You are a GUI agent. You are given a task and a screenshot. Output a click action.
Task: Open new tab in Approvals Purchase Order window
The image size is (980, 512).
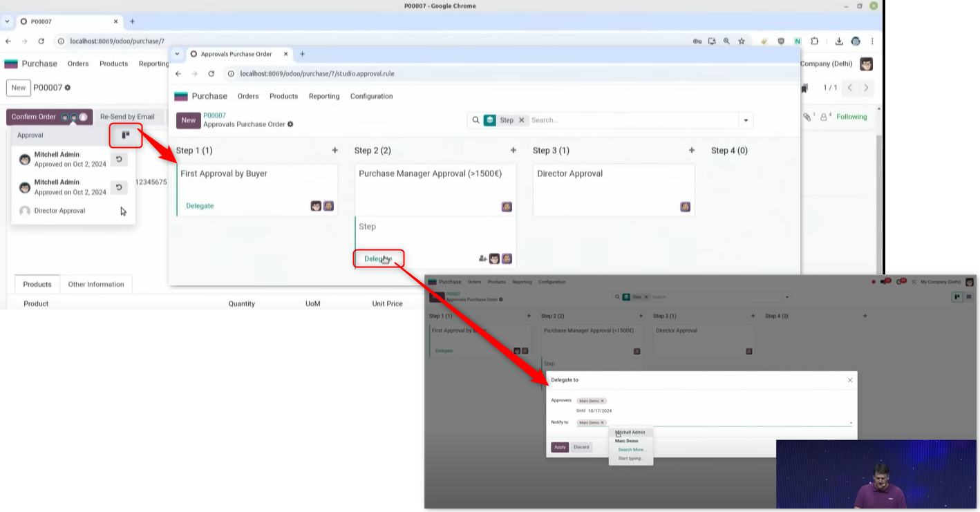(x=302, y=54)
